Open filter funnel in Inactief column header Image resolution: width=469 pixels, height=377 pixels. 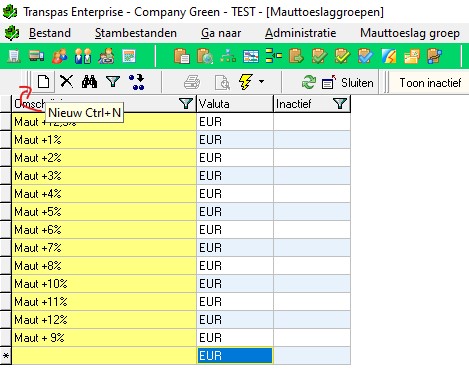[340, 104]
